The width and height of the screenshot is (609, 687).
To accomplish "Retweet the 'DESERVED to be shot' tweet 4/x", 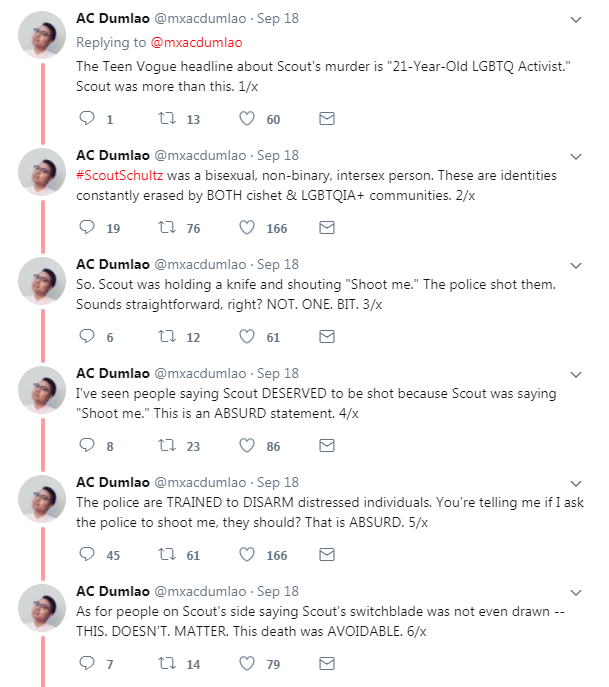I will pyautogui.click(x=167, y=446).
